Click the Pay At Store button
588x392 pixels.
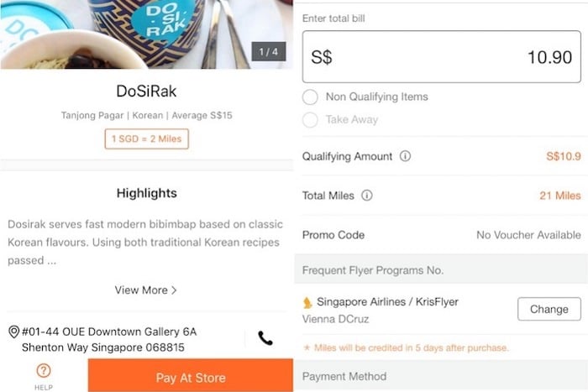(x=191, y=375)
